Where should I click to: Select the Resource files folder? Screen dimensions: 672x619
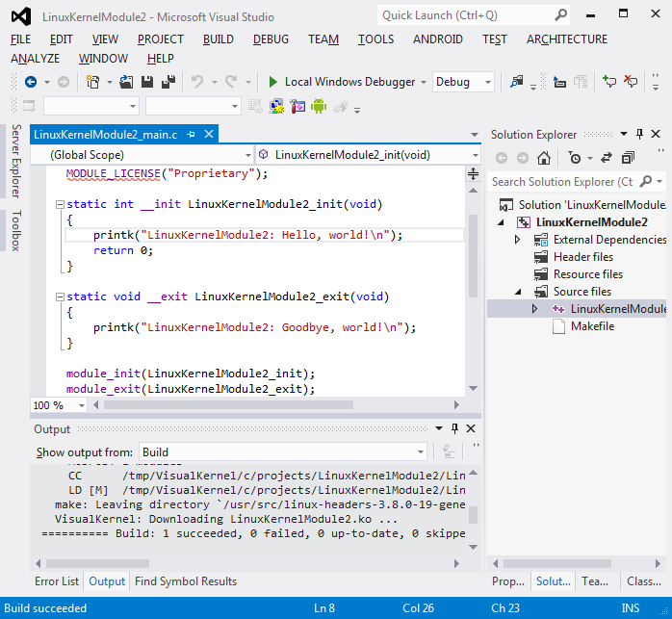tap(587, 274)
